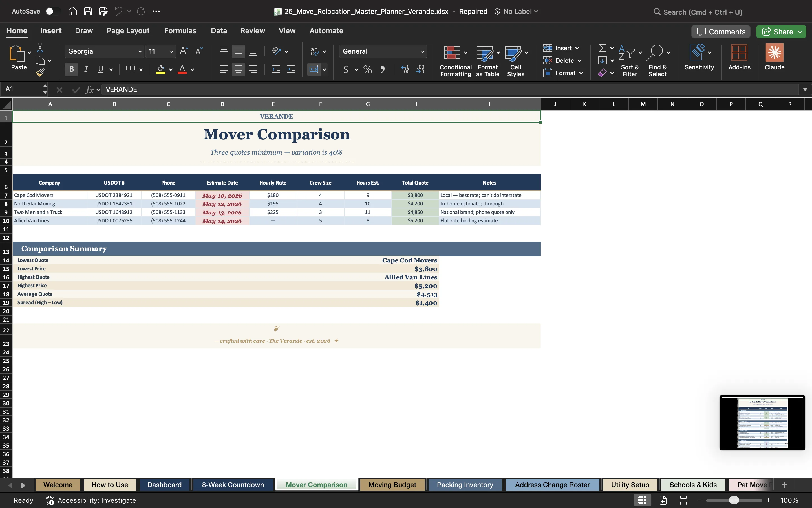Toggle Center horizontal alignment
Viewport: 812px width, 508px height.
pyautogui.click(x=238, y=69)
